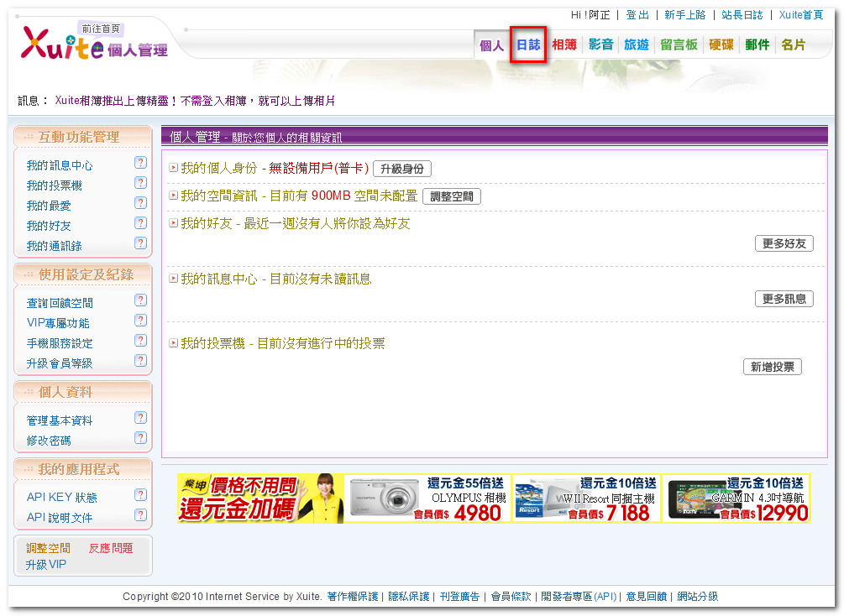This screenshot has width=844, height=616.
Task: Open the 相簿 tab
Action: 564,44
